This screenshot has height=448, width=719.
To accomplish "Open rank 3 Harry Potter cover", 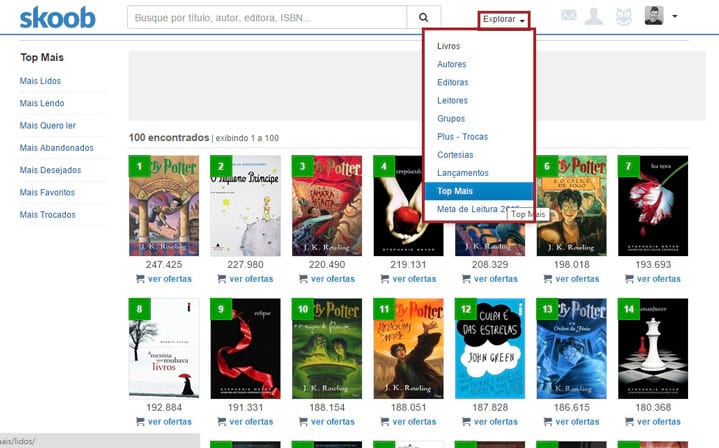I will pyautogui.click(x=327, y=205).
